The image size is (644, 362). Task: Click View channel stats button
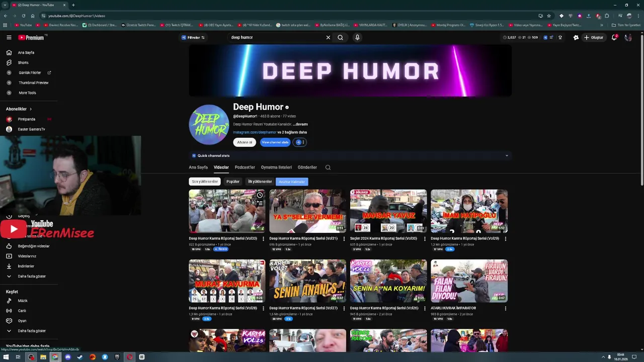point(275,142)
